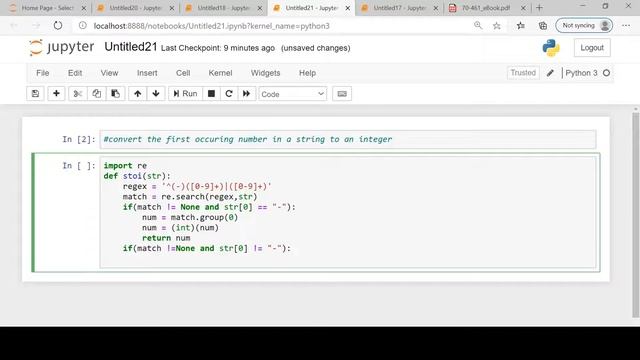The height and width of the screenshot is (360, 640).
Task: Open the File menu
Action: 42,73
